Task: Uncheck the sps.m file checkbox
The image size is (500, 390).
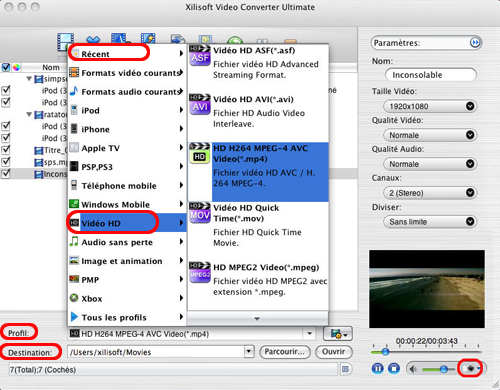Action: 6,162
